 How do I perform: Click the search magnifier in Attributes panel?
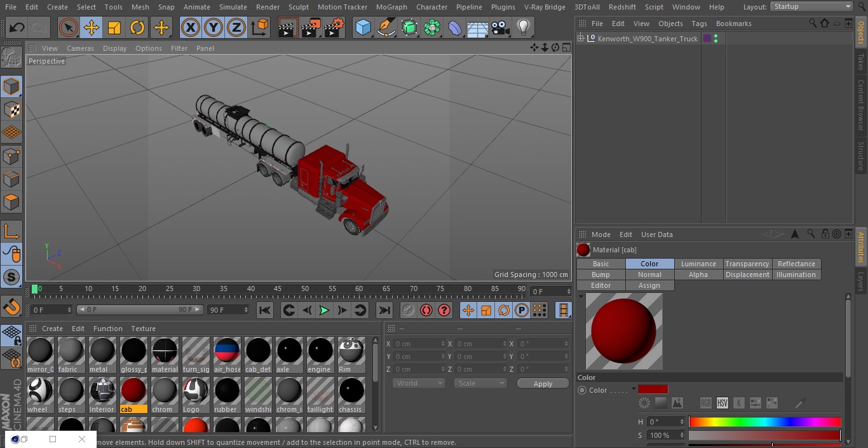pyautogui.click(x=812, y=234)
